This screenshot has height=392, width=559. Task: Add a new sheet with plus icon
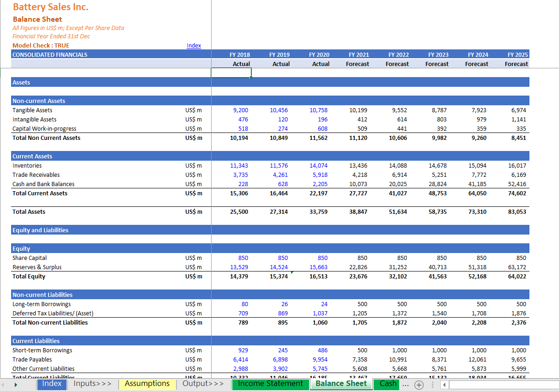point(419,384)
